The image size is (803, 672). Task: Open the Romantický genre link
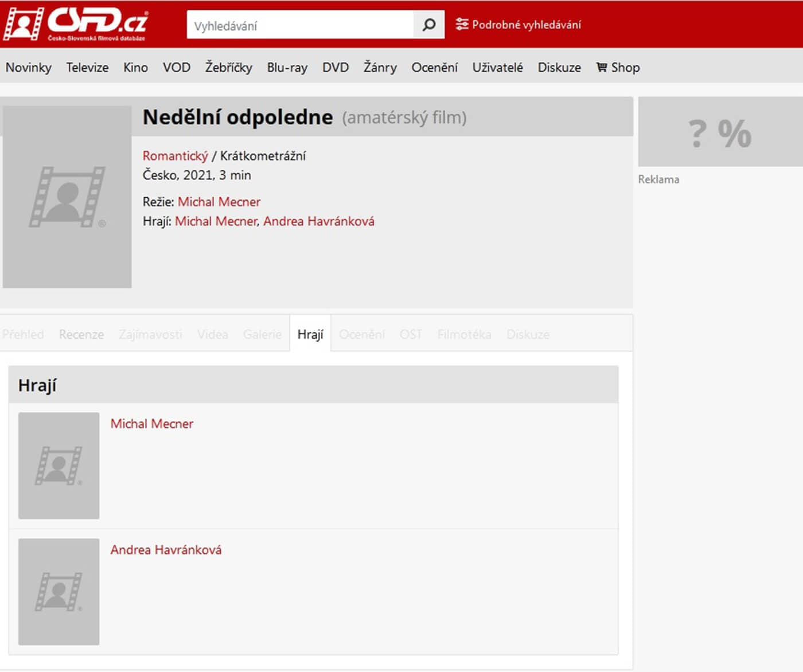click(175, 156)
